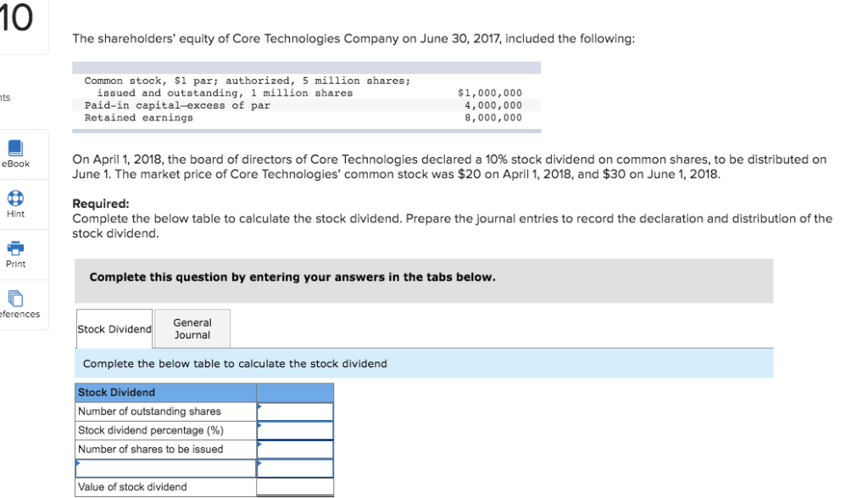Click 'Complete the below table' instruction banner
The width and height of the screenshot is (868, 498).
tap(424, 363)
